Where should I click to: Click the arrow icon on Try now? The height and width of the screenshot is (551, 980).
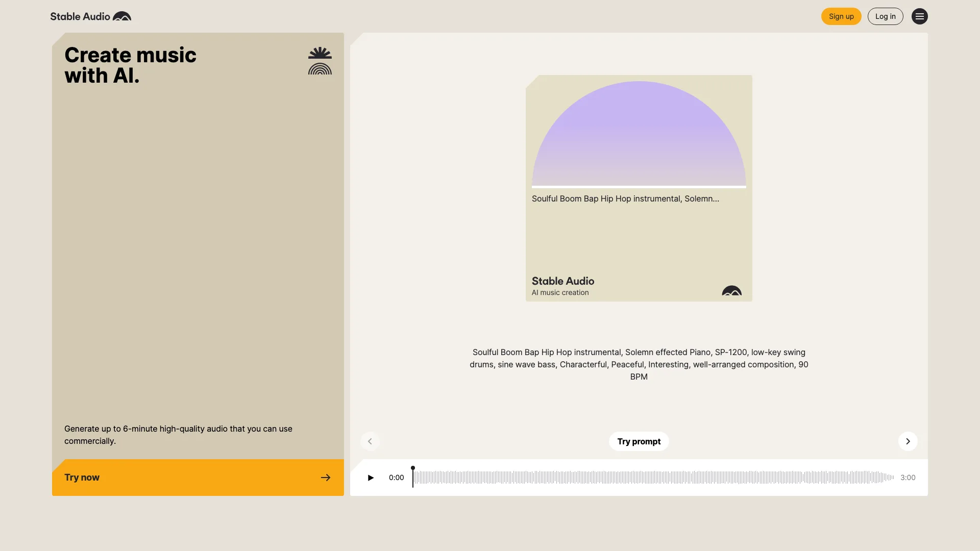pyautogui.click(x=326, y=478)
